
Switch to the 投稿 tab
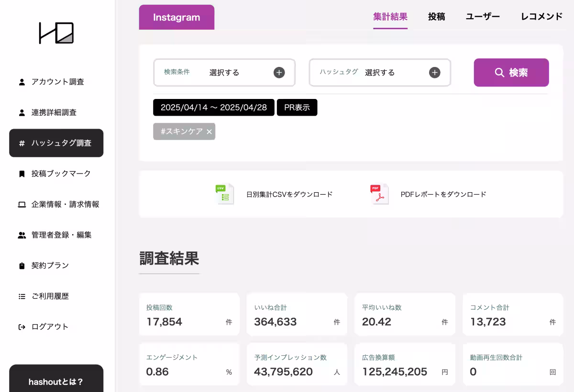(x=436, y=16)
